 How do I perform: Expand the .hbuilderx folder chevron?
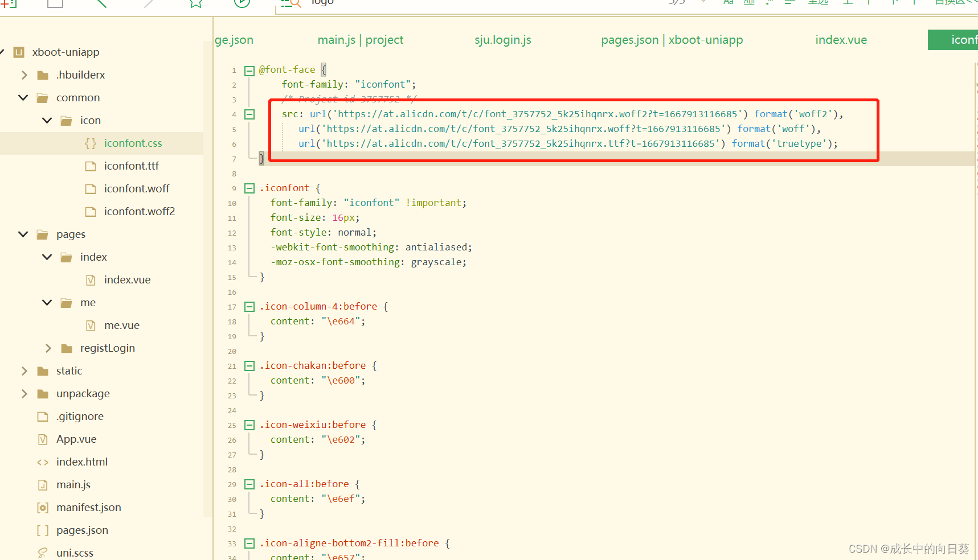click(24, 75)
